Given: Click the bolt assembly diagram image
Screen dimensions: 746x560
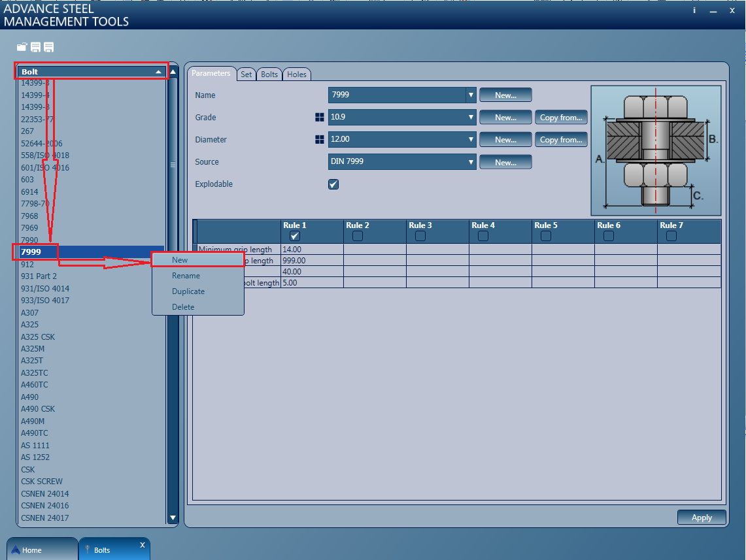Looking at the screenshot, I should point(656,150).
